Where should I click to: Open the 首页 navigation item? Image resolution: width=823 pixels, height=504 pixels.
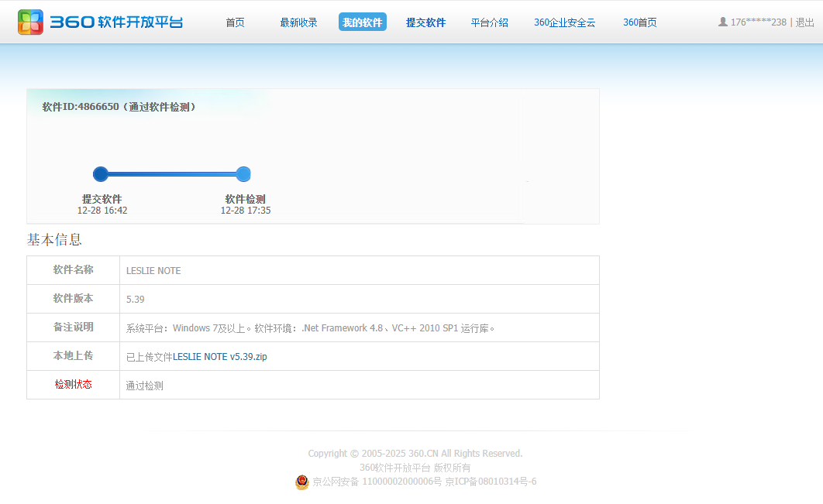coord(235,22)
